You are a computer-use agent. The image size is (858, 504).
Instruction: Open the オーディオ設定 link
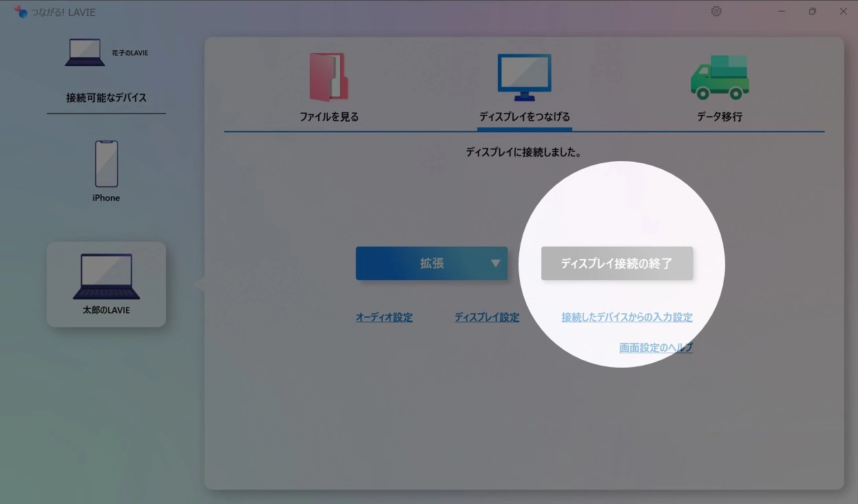pos(384,317)
